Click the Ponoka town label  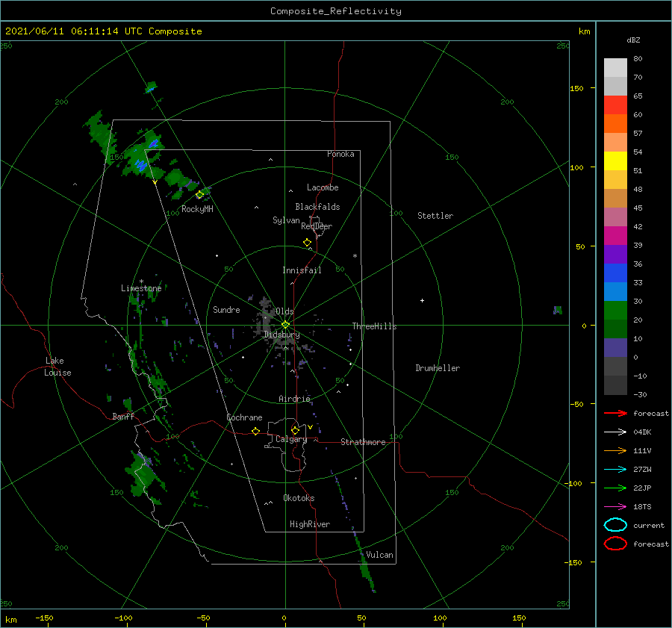pos(340,154)
